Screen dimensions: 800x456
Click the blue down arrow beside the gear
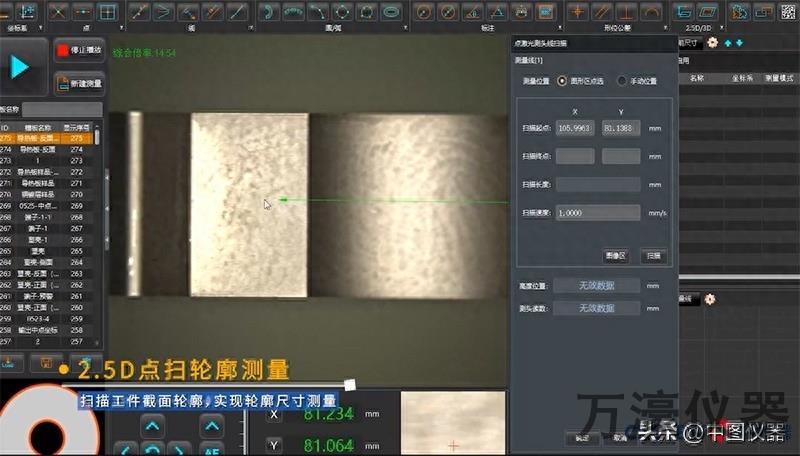point(739,43)
